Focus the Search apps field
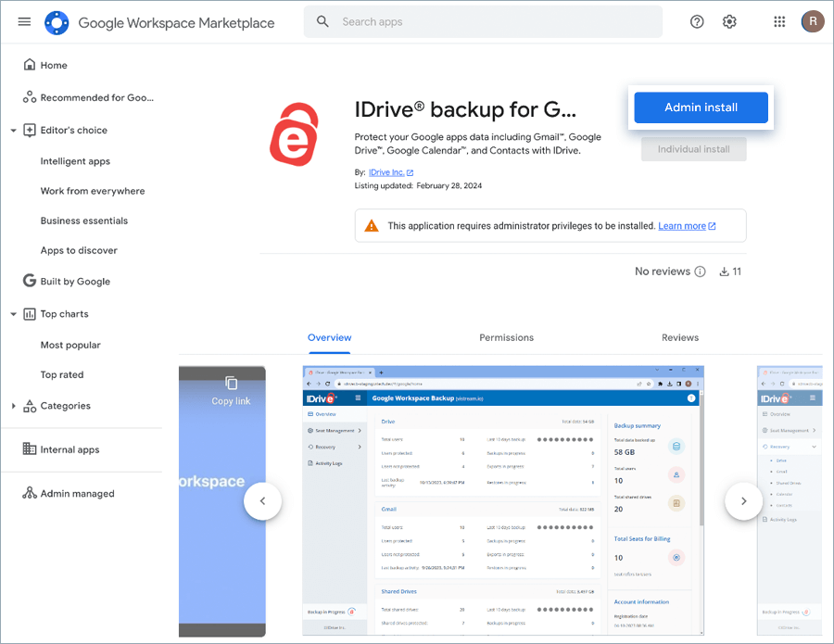 (483, 22)
